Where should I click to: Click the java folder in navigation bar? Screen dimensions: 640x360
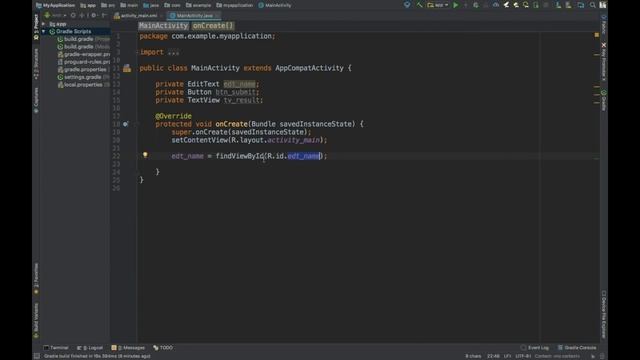[151, 5]
